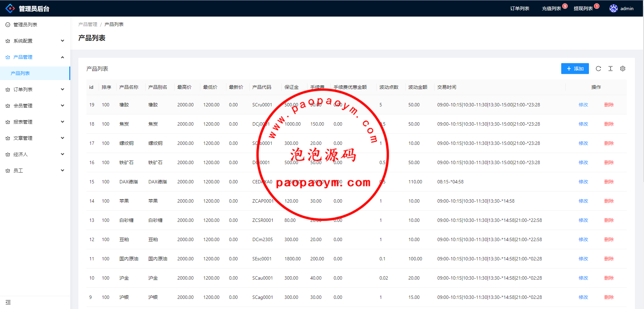Open 提现列表 in the top navigation
This screenshot has height=309, width=644.
pos(583,8)
